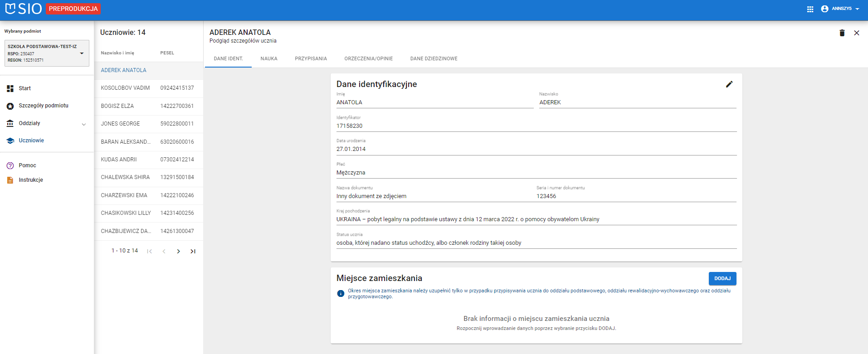The width and height of the screenshot is (868, 354).
Task: Open Pomoc help in sidebar
Action: tap(27, 165)
